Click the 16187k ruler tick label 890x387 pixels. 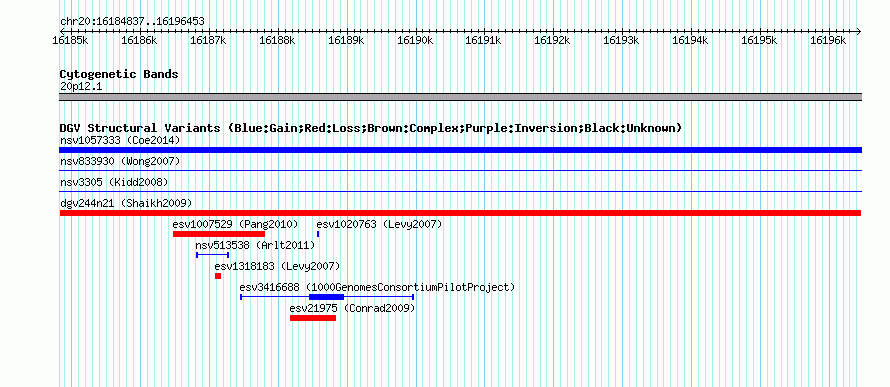[208, 40]
